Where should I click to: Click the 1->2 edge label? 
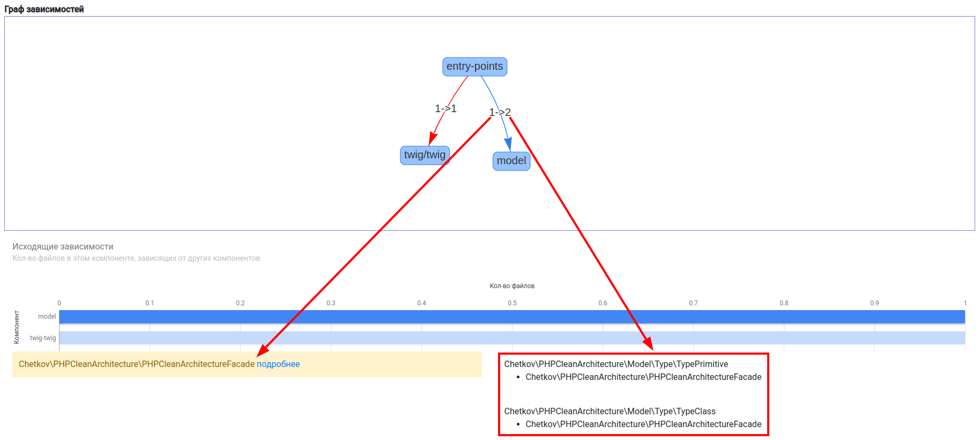coord(500,112)
